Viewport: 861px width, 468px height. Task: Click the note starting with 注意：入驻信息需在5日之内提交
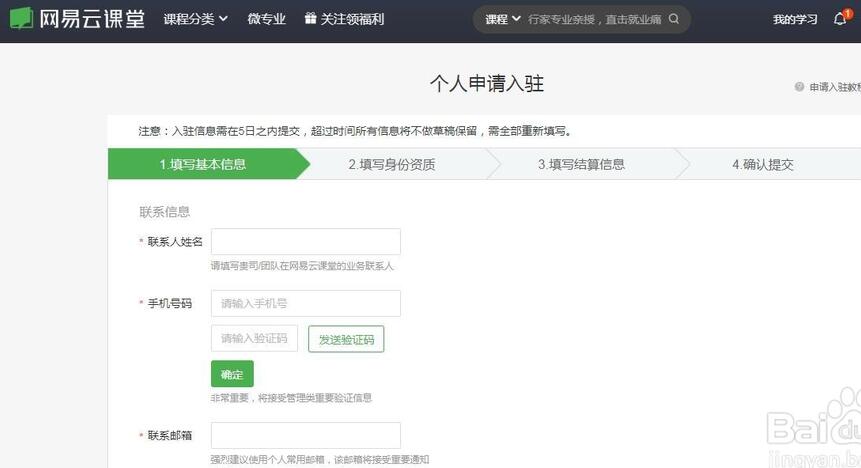pyautogui.click(x=355, y=131)
